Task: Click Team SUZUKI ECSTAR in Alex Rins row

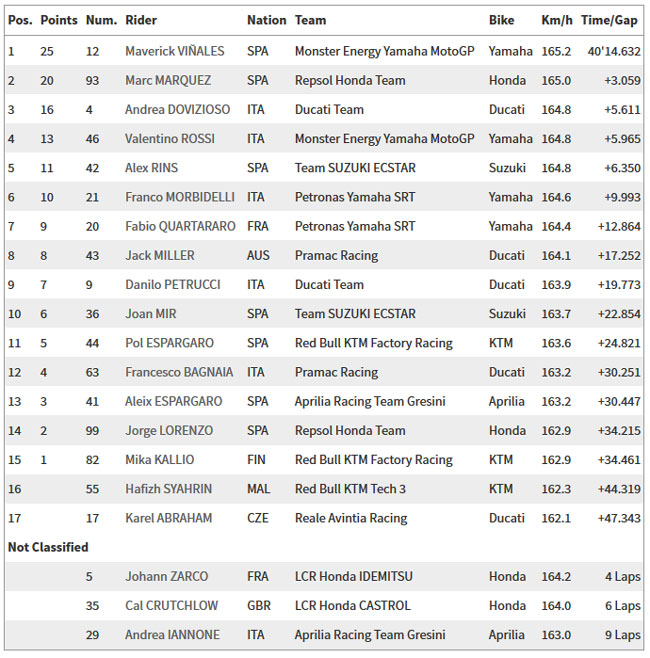Action: click(x=355, y=168)
